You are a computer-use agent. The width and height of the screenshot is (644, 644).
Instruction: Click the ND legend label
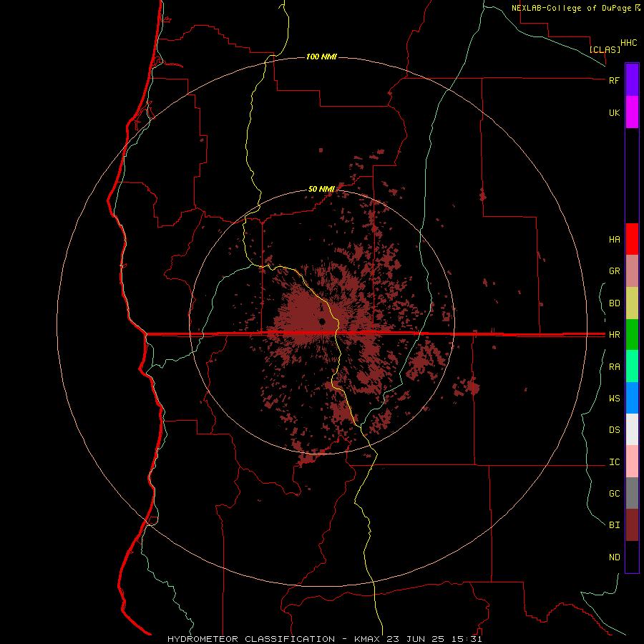pos(614,557)
